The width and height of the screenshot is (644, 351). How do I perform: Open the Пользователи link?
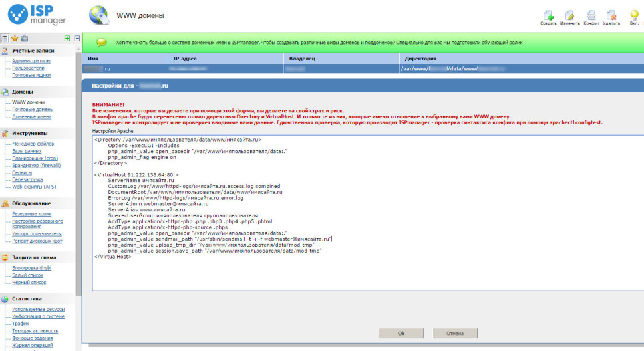click(x=28, y=68)
